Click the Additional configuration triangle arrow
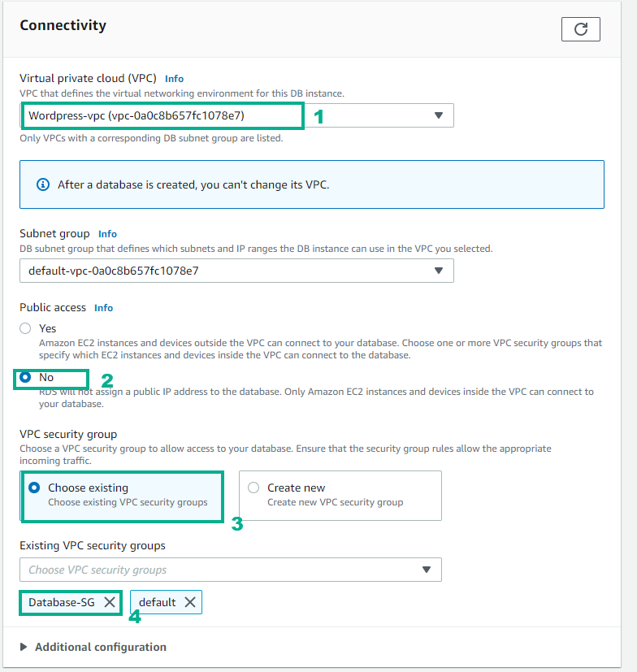This screenshot has width=637, height=672. click(24, 647)
